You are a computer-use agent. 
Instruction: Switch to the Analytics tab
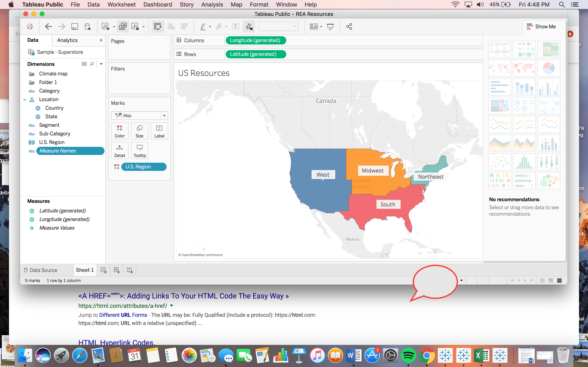[67, 40]
